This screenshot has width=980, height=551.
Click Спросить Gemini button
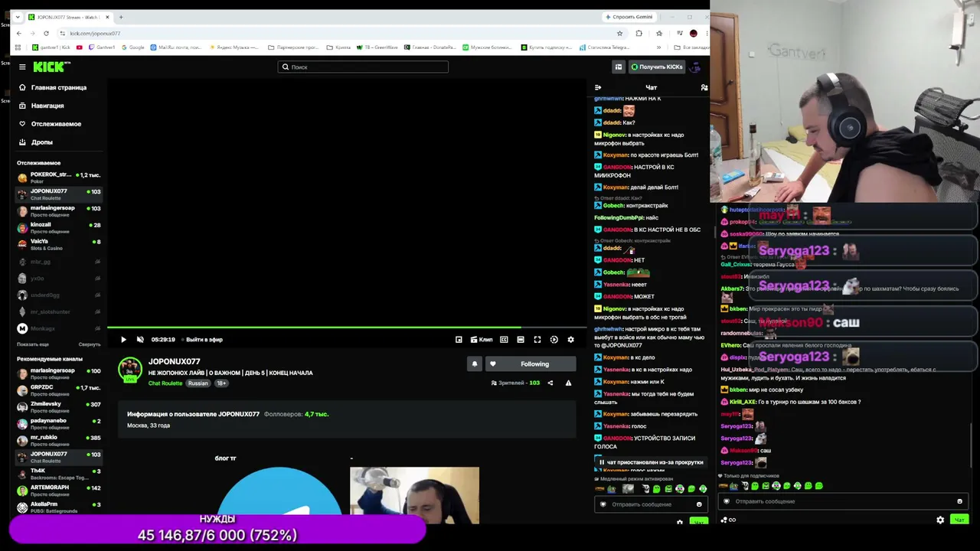[x=629, y=17]
